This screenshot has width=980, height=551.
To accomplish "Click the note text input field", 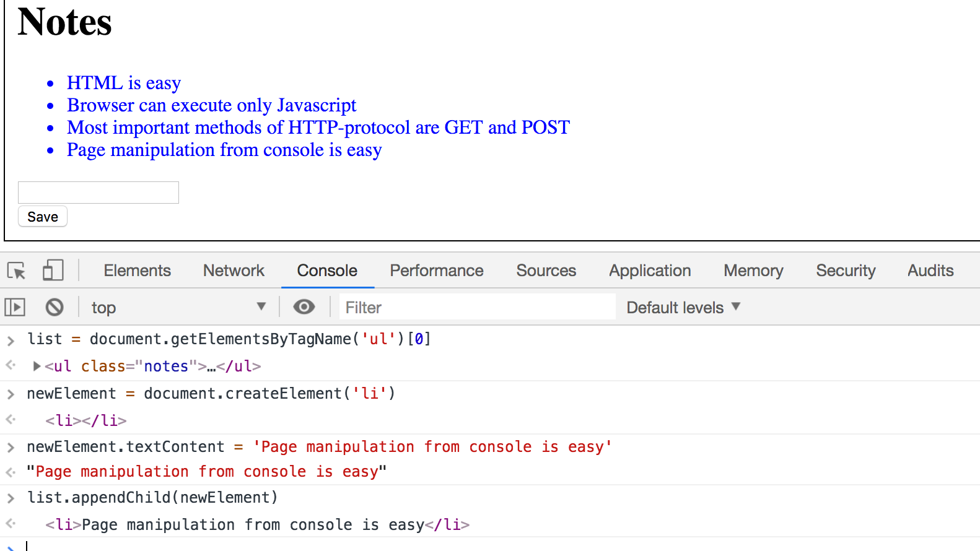I will [x=98, y=193].
